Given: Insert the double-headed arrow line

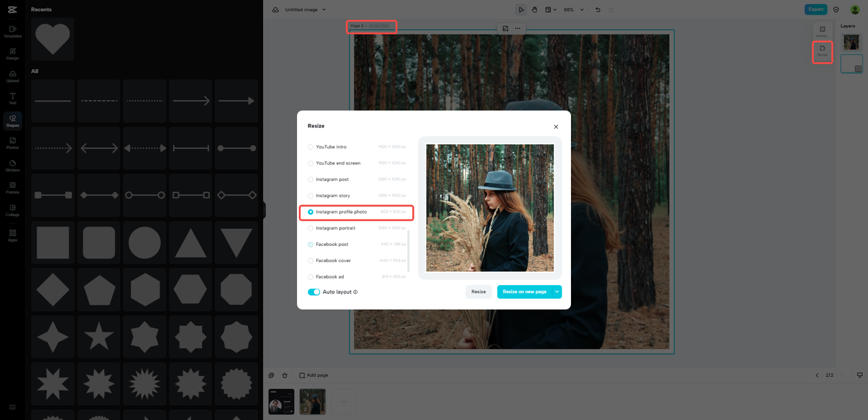Looking at the screenshot, I should tap(98, 148).
